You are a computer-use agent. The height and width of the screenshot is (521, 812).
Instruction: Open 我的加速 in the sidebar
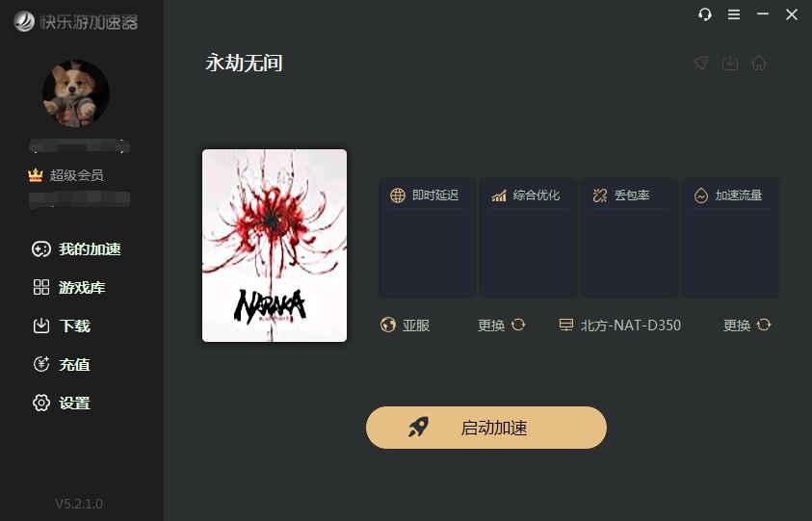pyautogui.click(x=76, y=249)
